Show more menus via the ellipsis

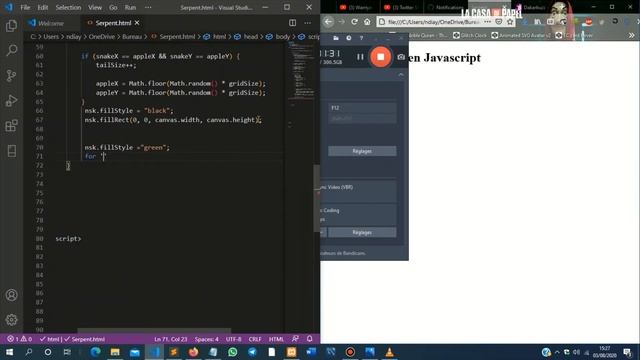[148, 7]
